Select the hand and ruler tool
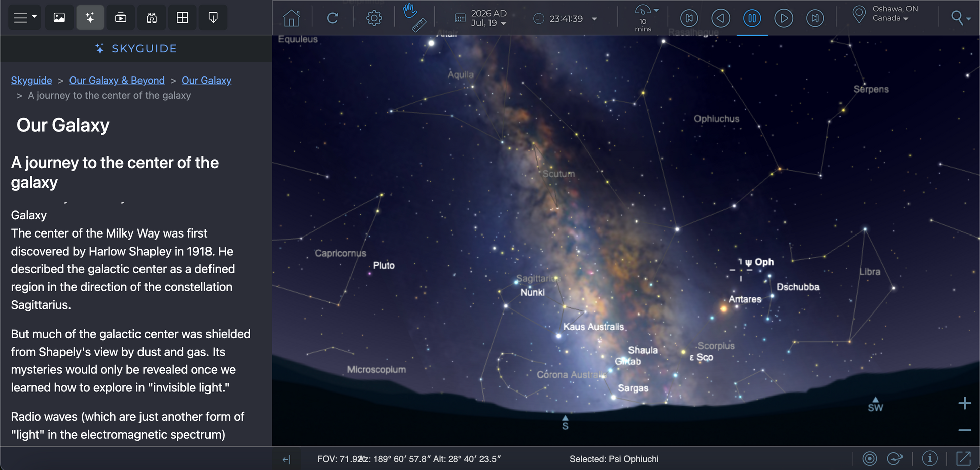 [x=414, y=18]
